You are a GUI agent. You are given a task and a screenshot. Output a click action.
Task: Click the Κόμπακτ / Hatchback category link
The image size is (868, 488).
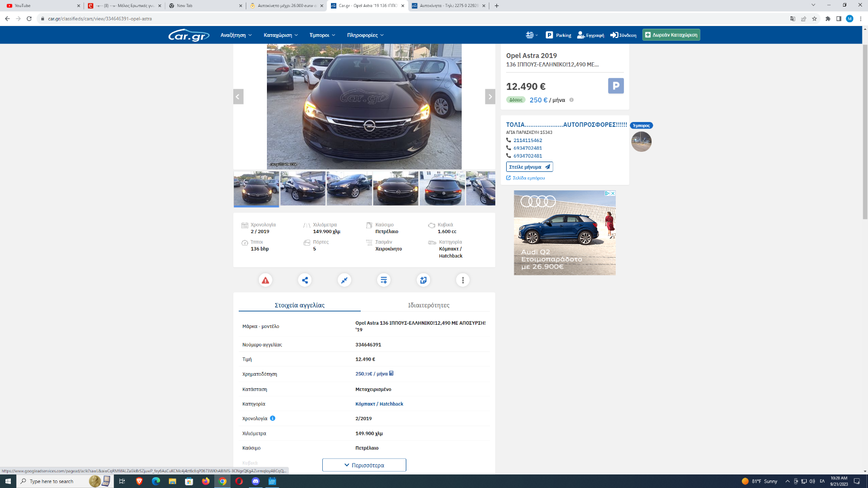click(x=379, y=404)
